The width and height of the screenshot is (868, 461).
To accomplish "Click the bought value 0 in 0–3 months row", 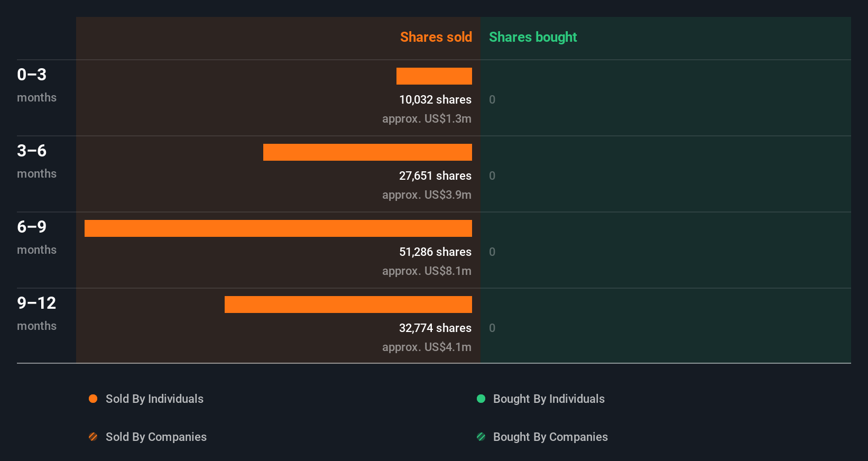I will [x=492, y=99].
